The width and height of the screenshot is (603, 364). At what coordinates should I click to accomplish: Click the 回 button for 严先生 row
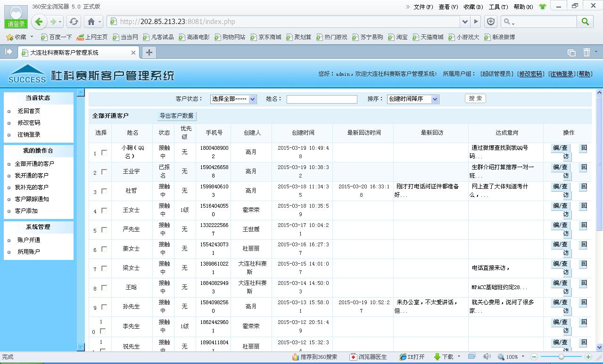(584, 225)
